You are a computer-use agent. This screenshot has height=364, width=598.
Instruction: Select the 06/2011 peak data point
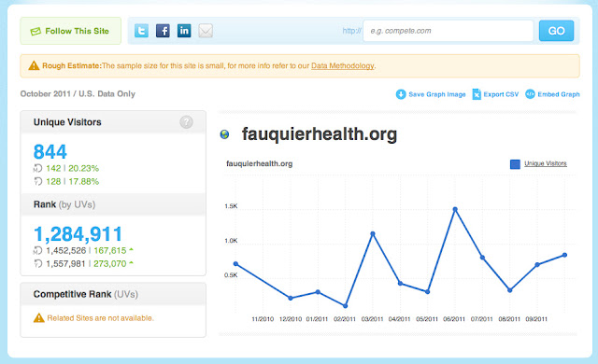click(455, 209)
